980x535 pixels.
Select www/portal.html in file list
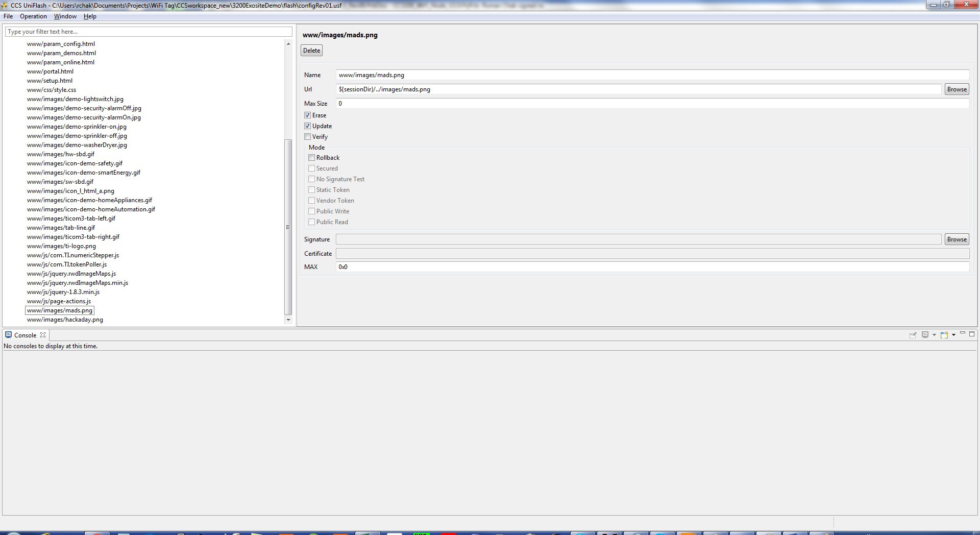click(x=50, y=71)
